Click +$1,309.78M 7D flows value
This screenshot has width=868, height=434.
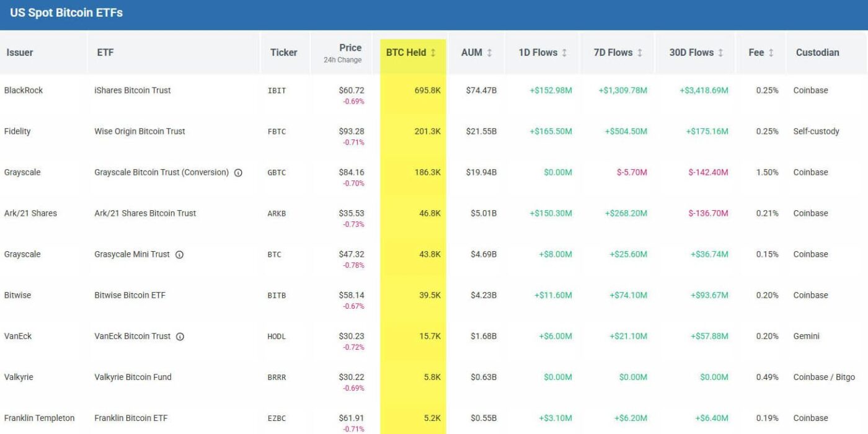tap(623, 91)
